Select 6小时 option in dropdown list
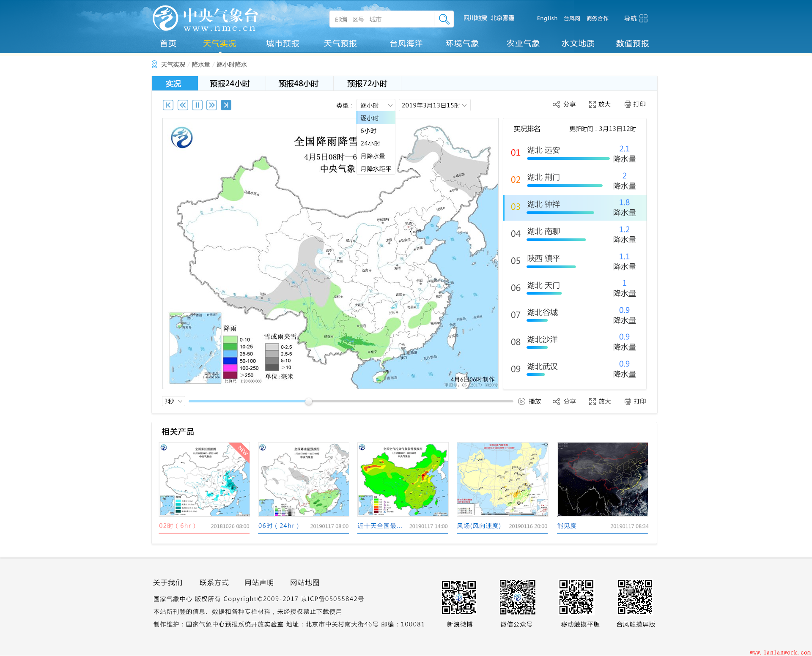The width and height of the screenshot is (812, 656). coord(368,131)
